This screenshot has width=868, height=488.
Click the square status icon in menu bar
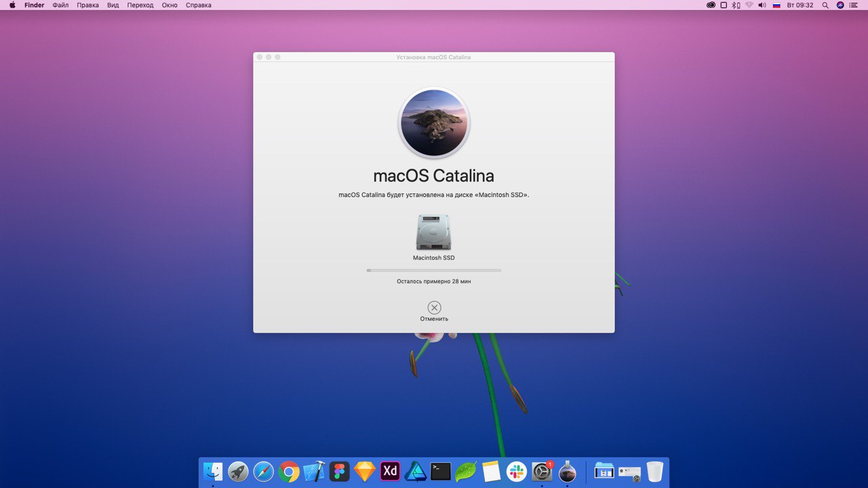724,5
